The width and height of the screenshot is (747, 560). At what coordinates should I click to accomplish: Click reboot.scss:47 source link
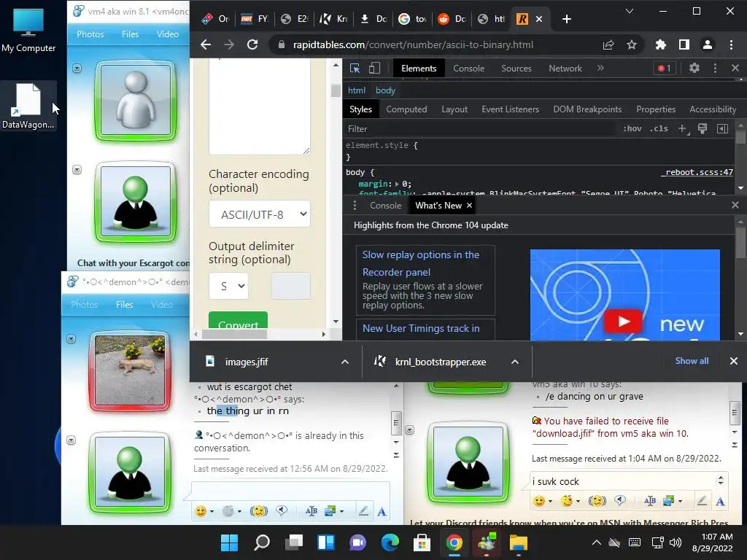pos(697,172)
